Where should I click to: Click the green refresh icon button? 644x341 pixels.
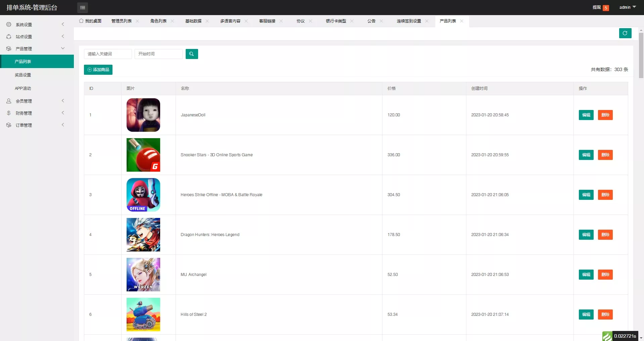[625, 33]
